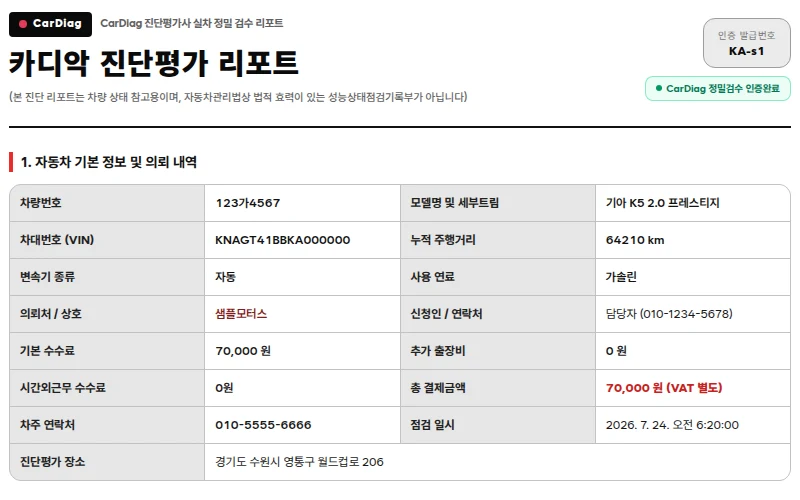800x500 pixels.
Task: Select fuel value 가솔린
Action: pyautogui.click(x=621, y=277)
